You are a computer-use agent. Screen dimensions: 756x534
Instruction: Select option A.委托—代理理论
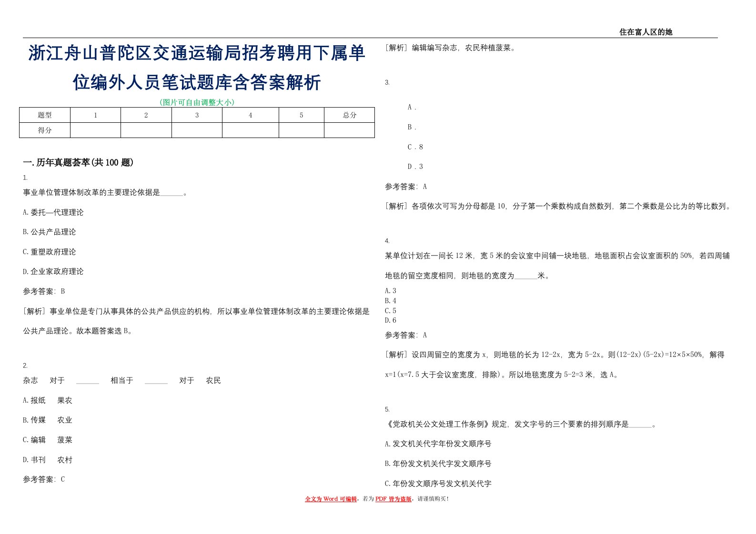[x=53, y=212]
